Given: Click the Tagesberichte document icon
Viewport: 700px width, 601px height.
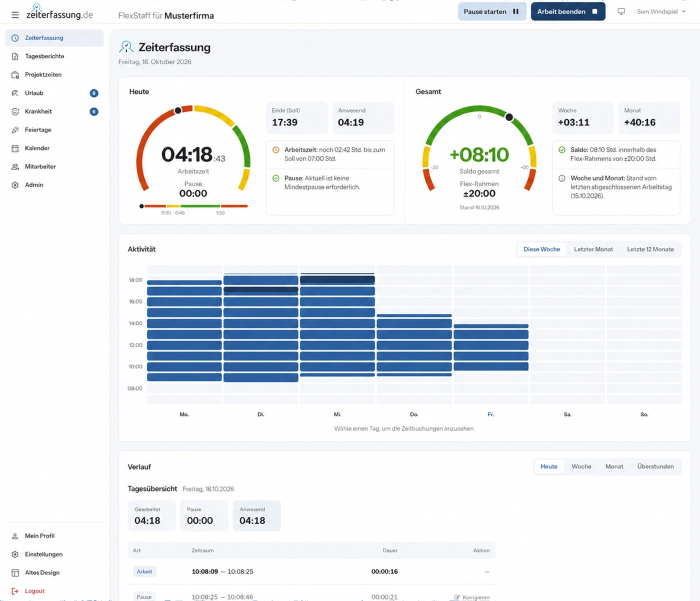Looking at the screenshot, I should [15, 56].
